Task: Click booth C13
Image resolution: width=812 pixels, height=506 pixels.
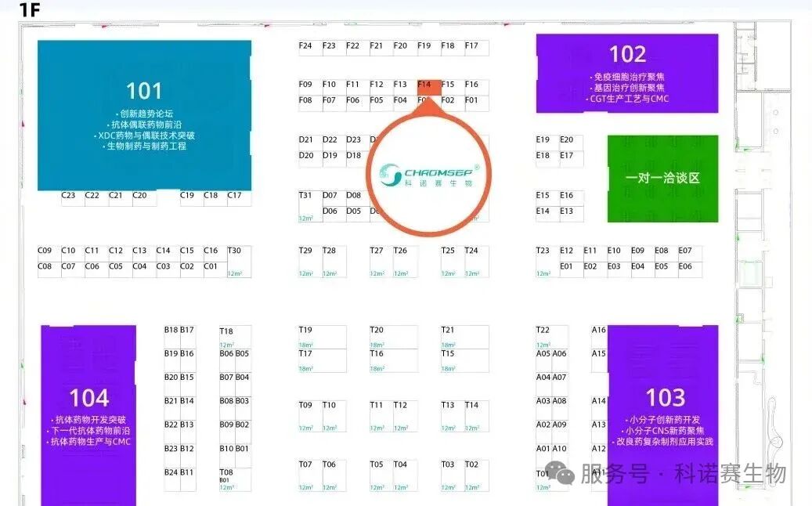Action: [x=145, y=254]
